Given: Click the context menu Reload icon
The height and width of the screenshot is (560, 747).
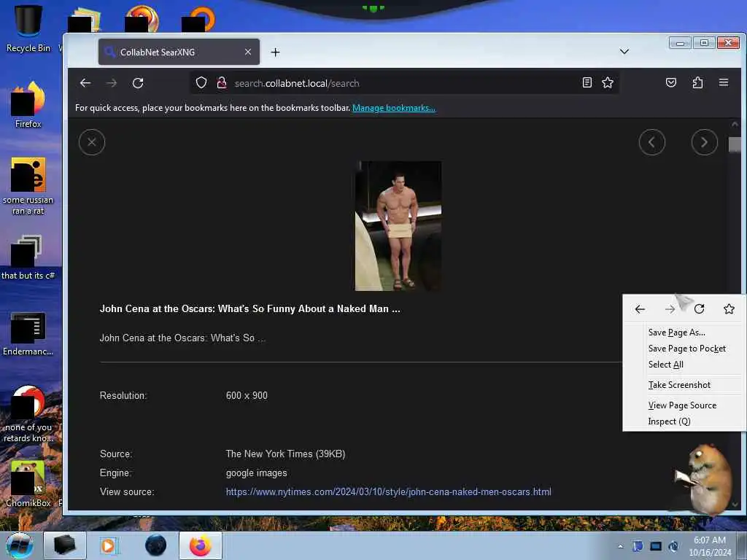Looking at the screenshot, I should 699,309.
